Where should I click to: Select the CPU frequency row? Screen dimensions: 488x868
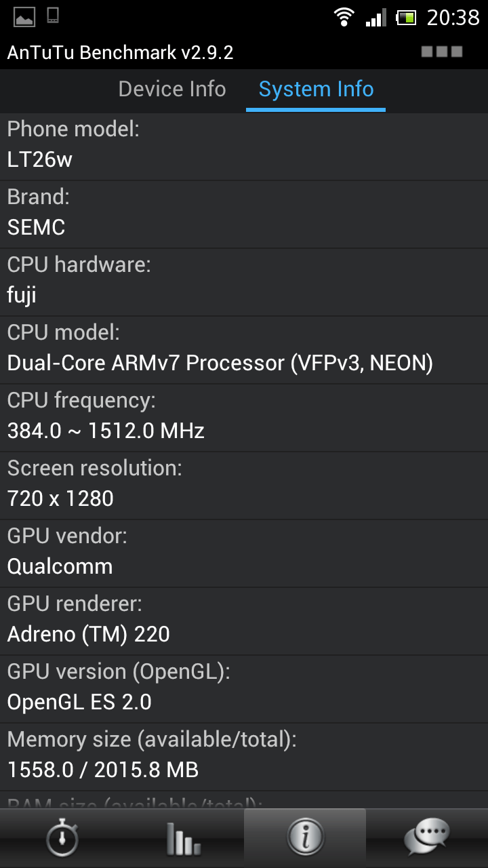pos(244,417)
